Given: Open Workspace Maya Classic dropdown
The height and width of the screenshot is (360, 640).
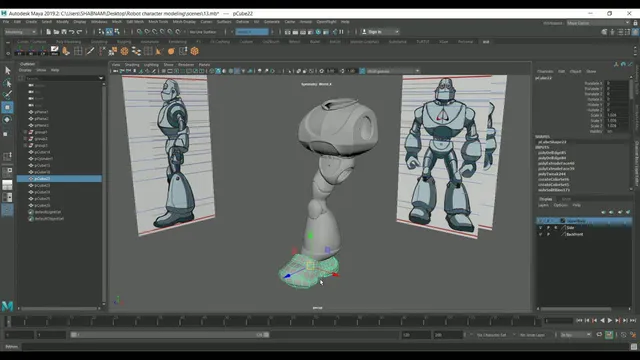Looking at the screenshot, I should (598, 23).
